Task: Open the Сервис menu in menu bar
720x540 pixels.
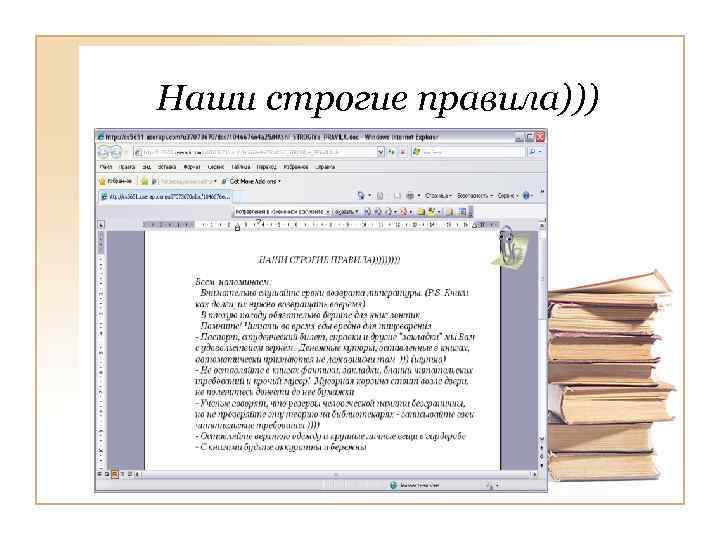Action: (216, 167)
